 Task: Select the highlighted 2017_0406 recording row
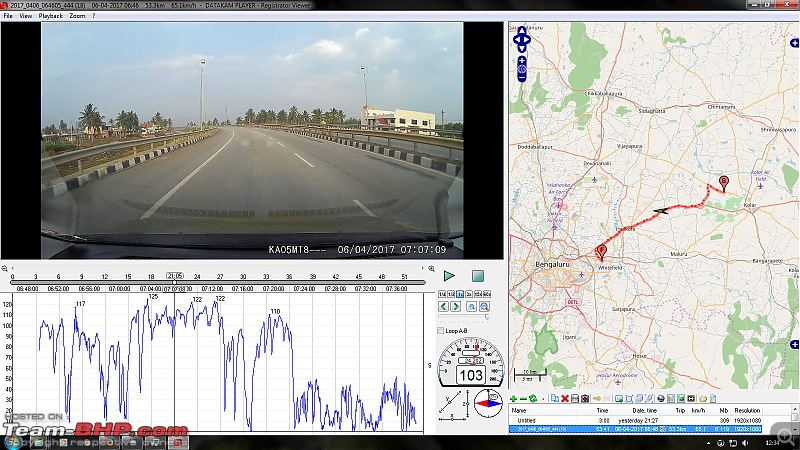[636, 429]
